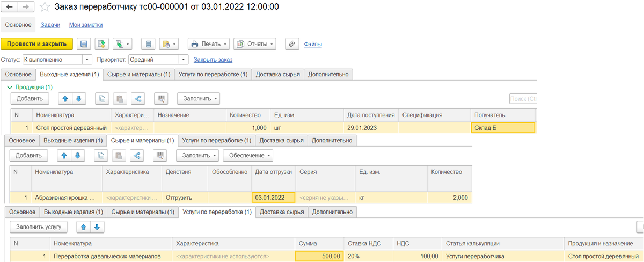Image resolution: width=644 pixels, height=262 pixels.
Task: Open the Отчеты menu
Action: (x=254, y=44)
